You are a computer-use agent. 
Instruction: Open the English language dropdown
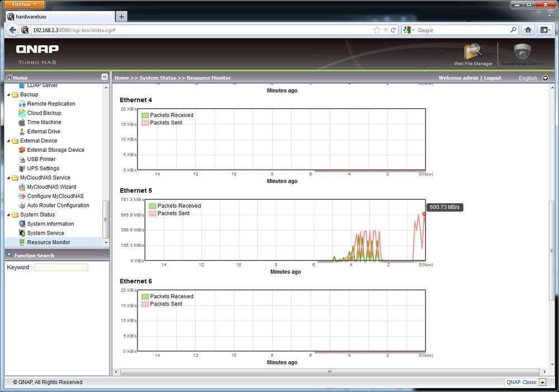pos(545,78)
